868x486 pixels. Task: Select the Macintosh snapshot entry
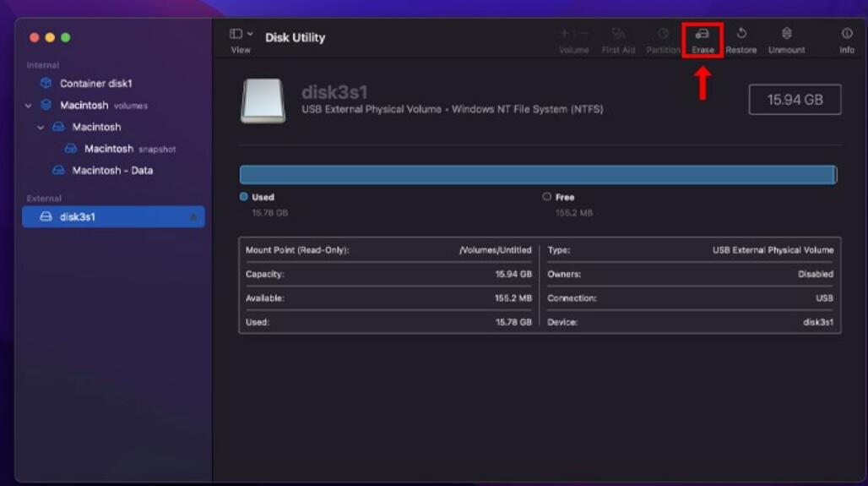pos(109,149)
